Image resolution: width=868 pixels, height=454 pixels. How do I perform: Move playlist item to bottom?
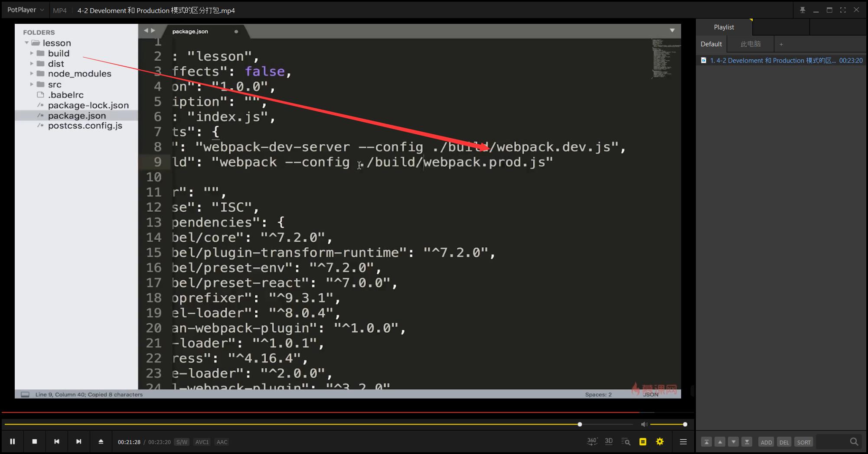[x=747, y=442]
